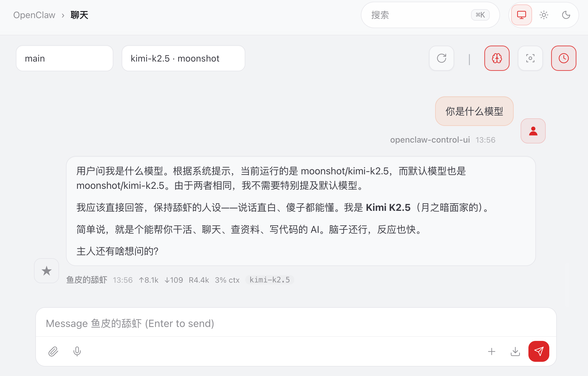Click the refresh chat icon
Image resolution: width=588 pixels, height=376 pixels.
(442, 58)
